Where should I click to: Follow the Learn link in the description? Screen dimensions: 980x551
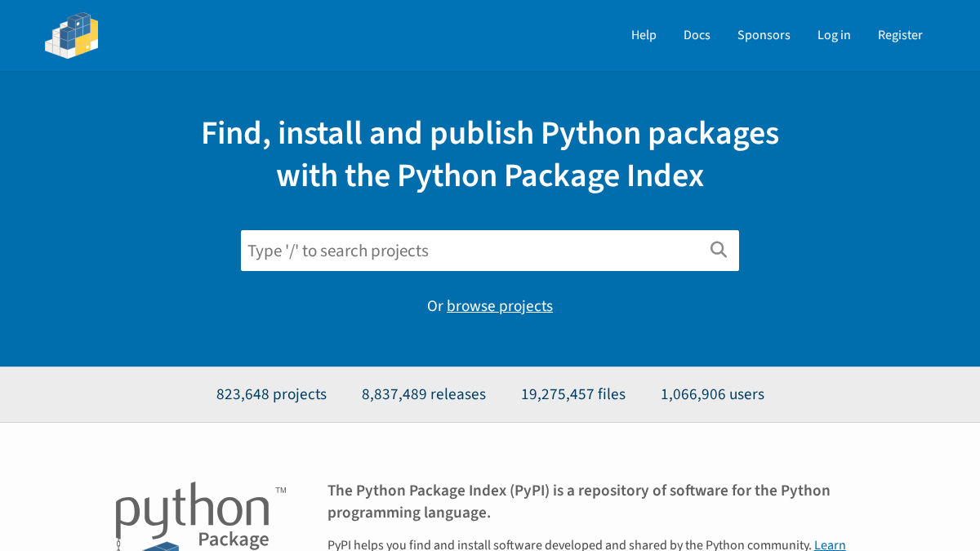[x=830, y=544]
